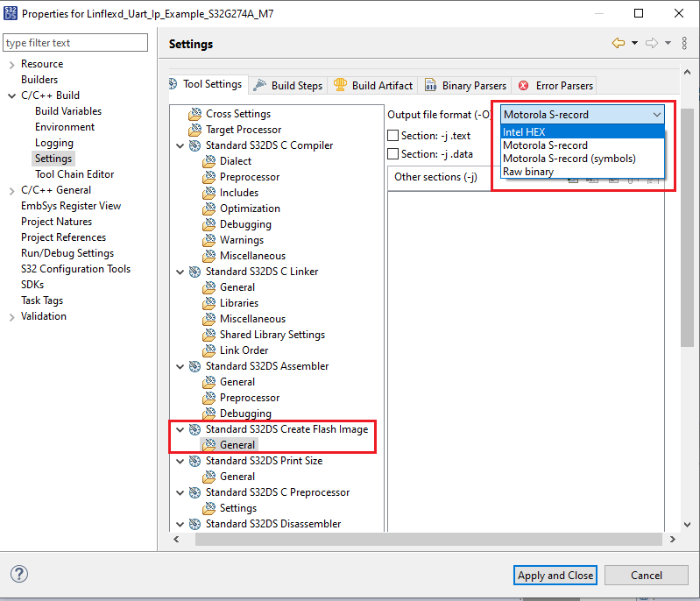Screen dimensions: 700x601
Task: Click the Apply and Close button
Action: 555,575
